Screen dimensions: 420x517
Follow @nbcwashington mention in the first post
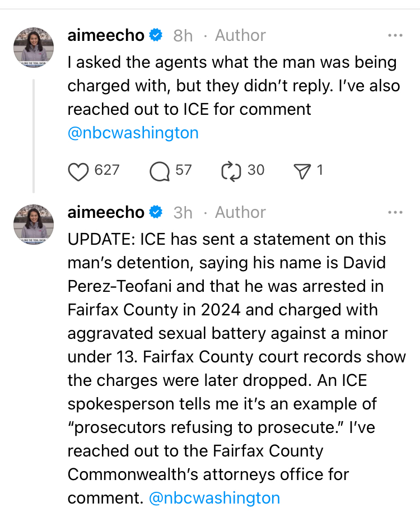(x=133, y=133)
